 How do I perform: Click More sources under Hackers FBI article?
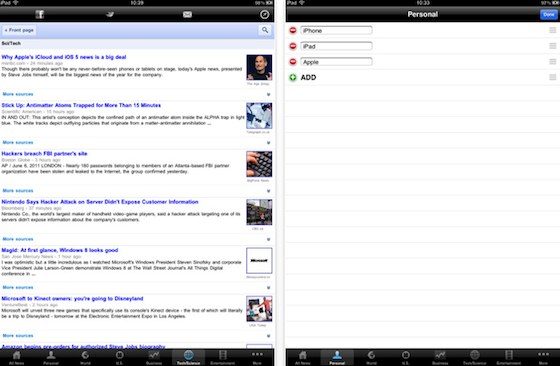pos(18,191)
